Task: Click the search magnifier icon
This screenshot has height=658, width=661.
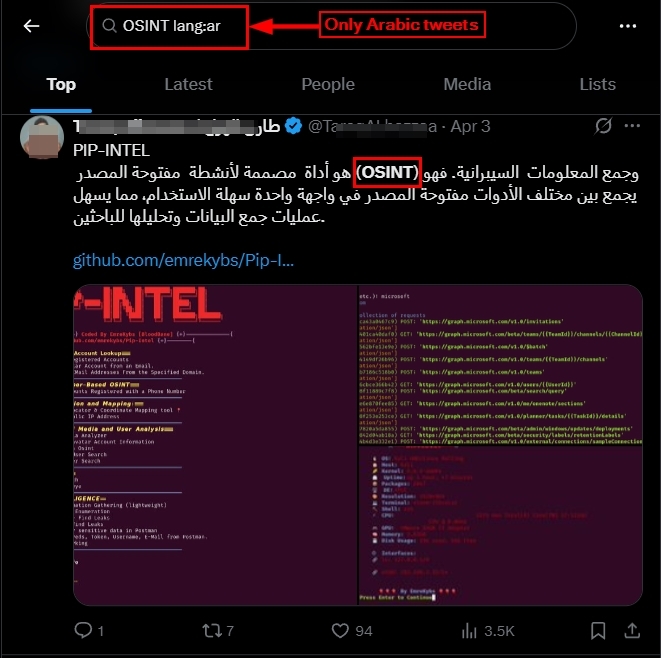Action: pos(109,26)
